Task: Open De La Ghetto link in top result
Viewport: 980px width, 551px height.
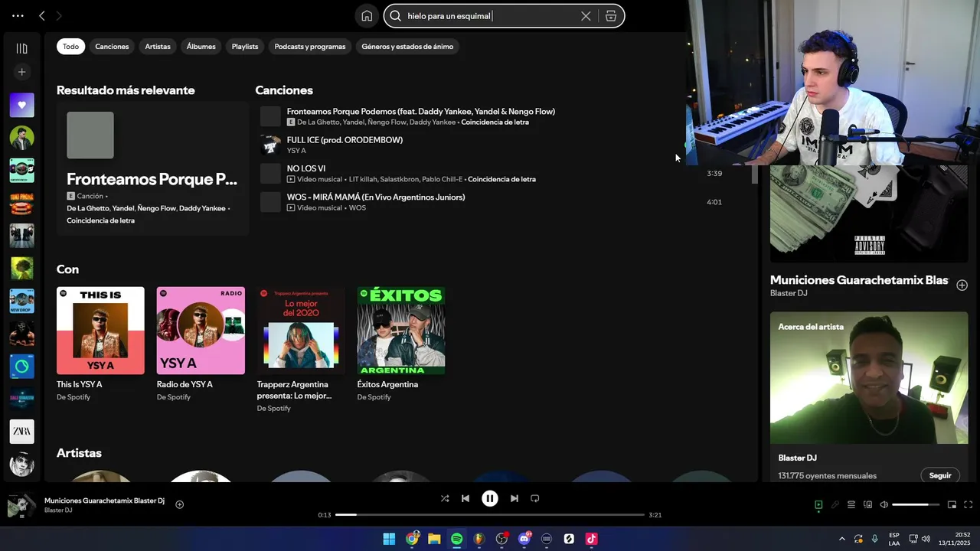Action: (88, 208)
